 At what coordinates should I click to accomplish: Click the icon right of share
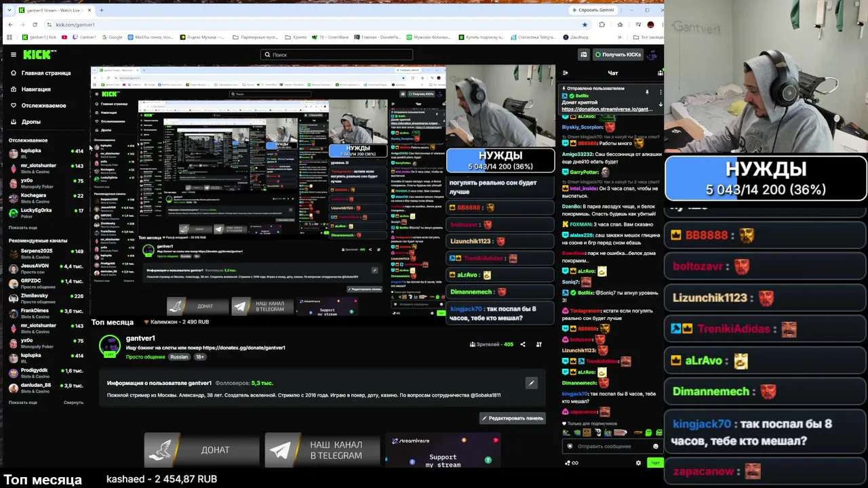[539, 344]
